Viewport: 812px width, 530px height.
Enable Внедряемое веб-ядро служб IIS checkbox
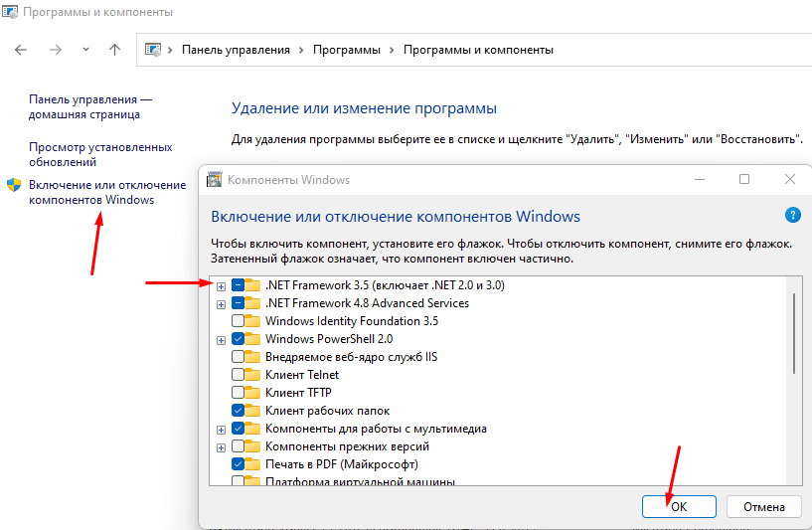tap(238, 356)
